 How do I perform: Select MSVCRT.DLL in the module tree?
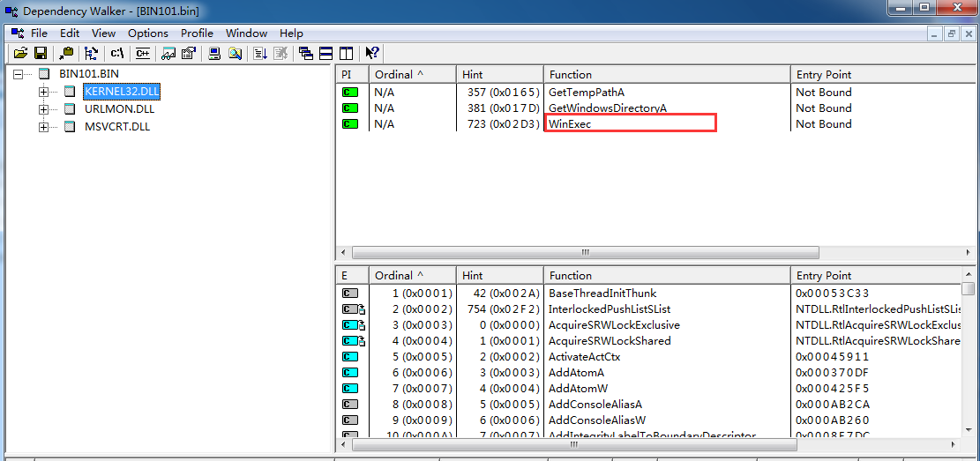tap(117, 127)
